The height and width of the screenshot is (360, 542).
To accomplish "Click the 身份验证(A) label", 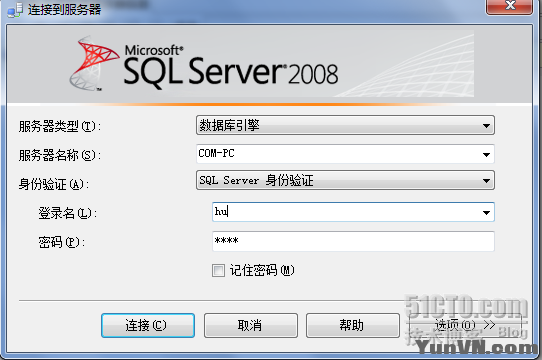I will pos(54,184).
